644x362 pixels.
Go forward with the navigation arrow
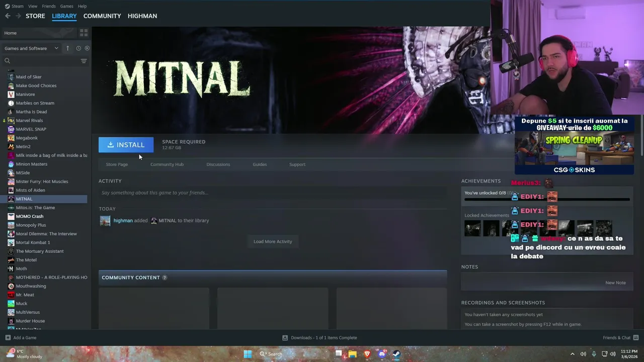(x=19, y=16)
